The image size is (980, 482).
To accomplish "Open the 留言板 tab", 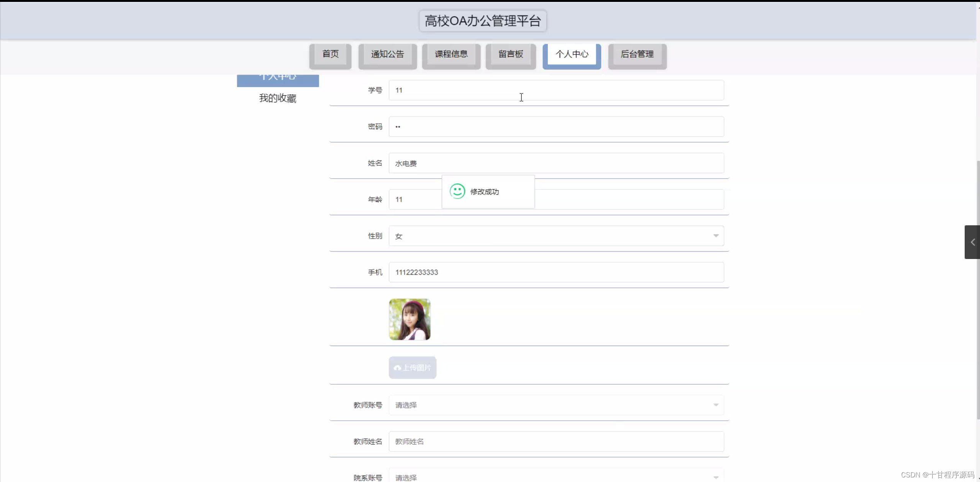I will 511,54.
